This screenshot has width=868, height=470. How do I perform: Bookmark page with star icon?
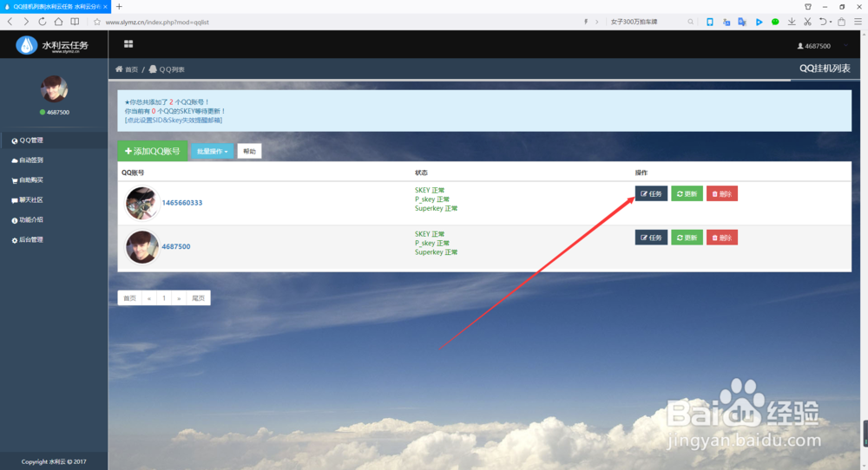[x=97, y=23]
